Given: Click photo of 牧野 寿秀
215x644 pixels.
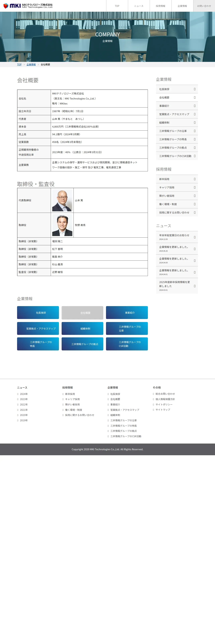Looking at the screenshot, I should coord(62,225).
